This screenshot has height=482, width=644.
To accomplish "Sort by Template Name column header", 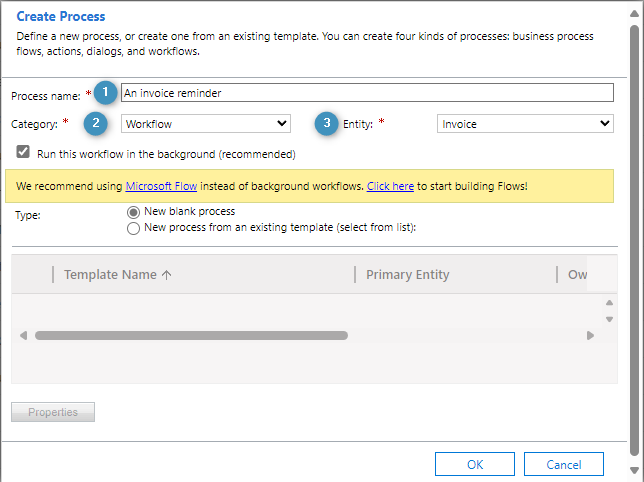I will coord(110,274).
